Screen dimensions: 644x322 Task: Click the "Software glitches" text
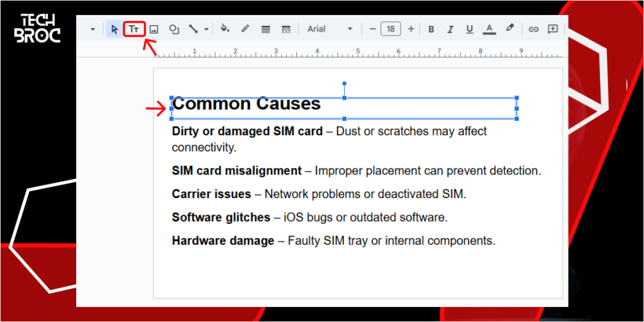click(x=221, y=217)
